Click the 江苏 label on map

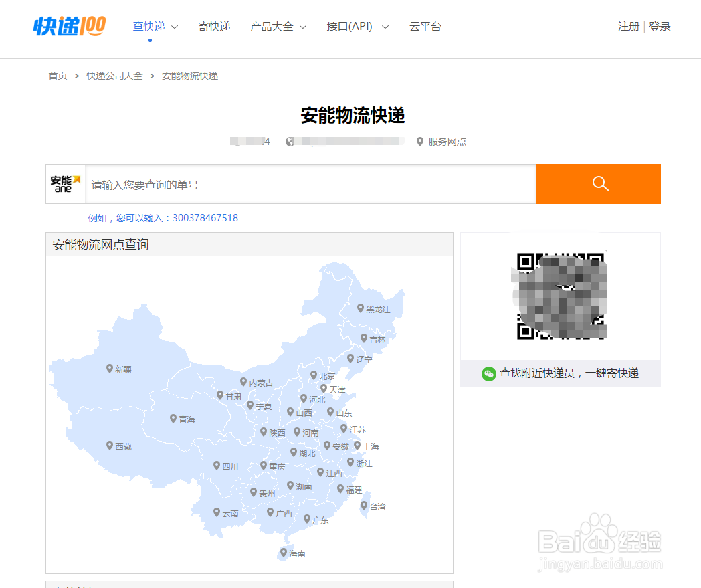(x=358, y=429)
